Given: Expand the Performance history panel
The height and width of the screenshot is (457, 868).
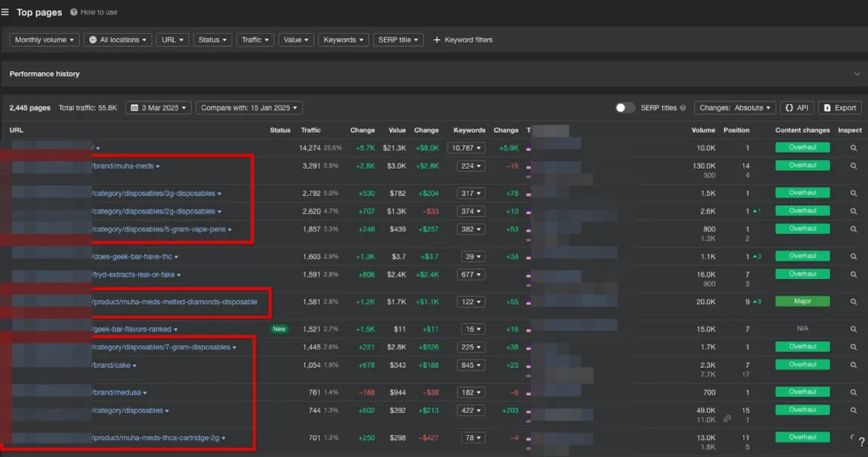Looking at the screenshot, I should [857, 74].
